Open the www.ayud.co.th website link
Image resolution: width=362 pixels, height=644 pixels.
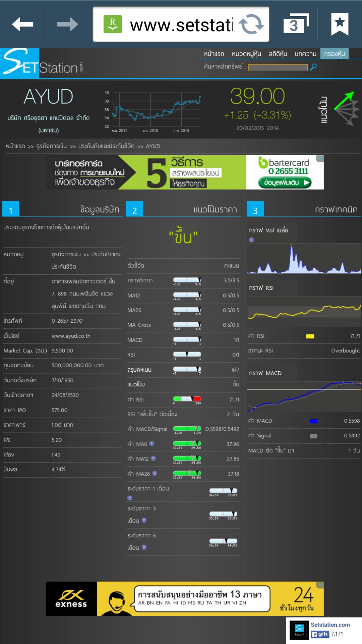[x=71, y=336]
